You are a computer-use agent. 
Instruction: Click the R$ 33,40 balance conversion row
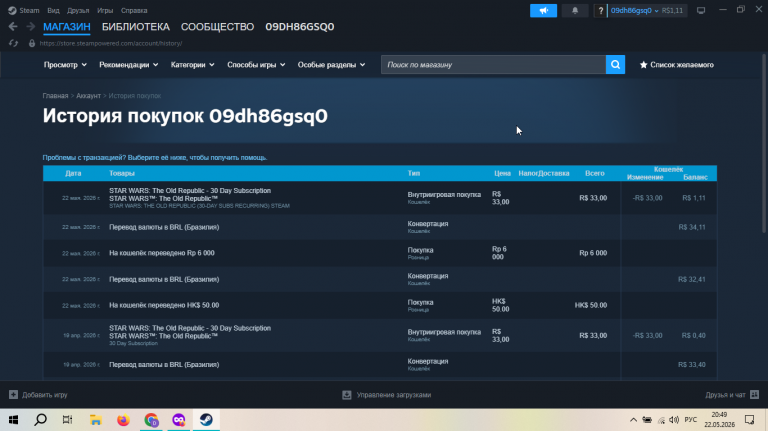pos(380,365)
